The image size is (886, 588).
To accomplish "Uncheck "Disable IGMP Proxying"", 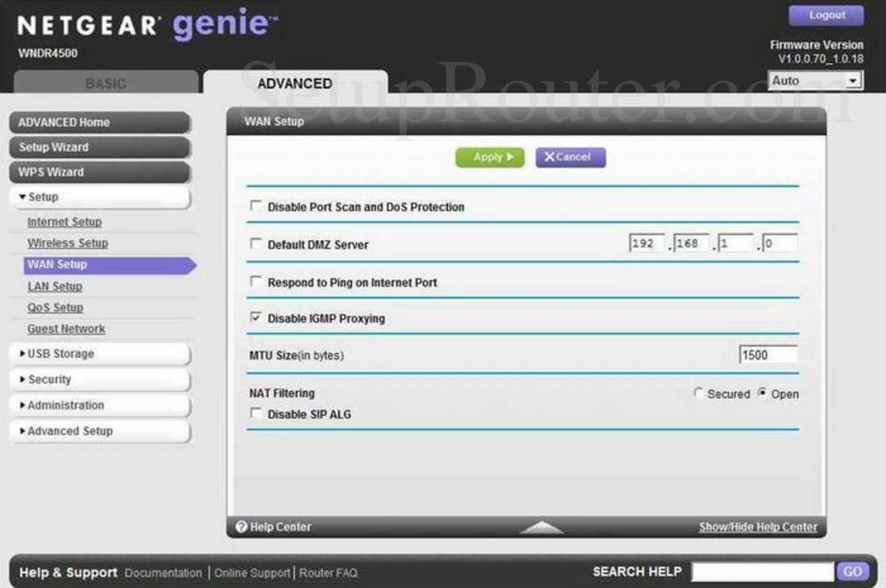I will point(256,317).
